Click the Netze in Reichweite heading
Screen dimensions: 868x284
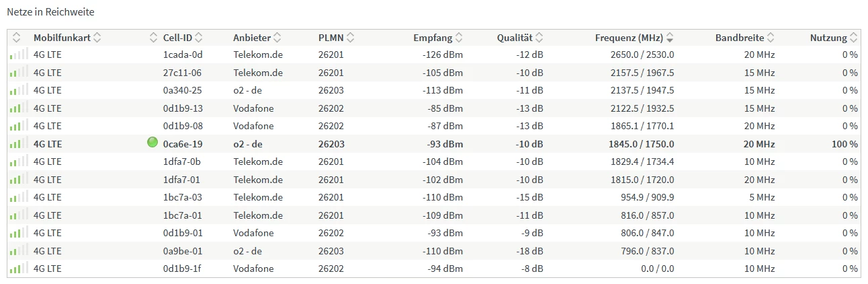pyautogui.click(x=50, y=12)
